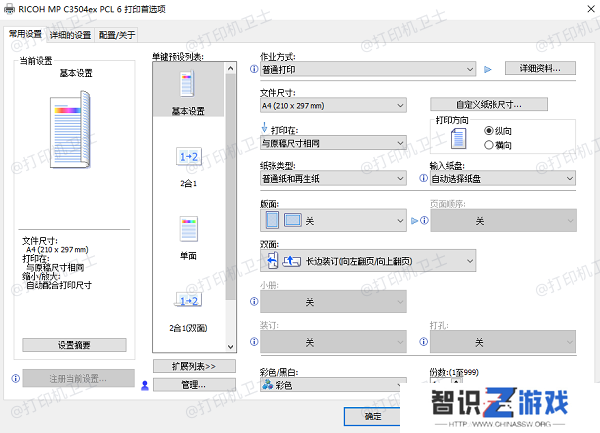Click the color icon in 彩色/黑白
This screenshot has height=433, width=600.
click(267, 384)
